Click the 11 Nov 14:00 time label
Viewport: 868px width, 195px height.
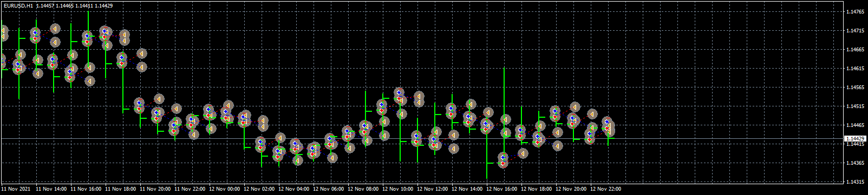51,190
